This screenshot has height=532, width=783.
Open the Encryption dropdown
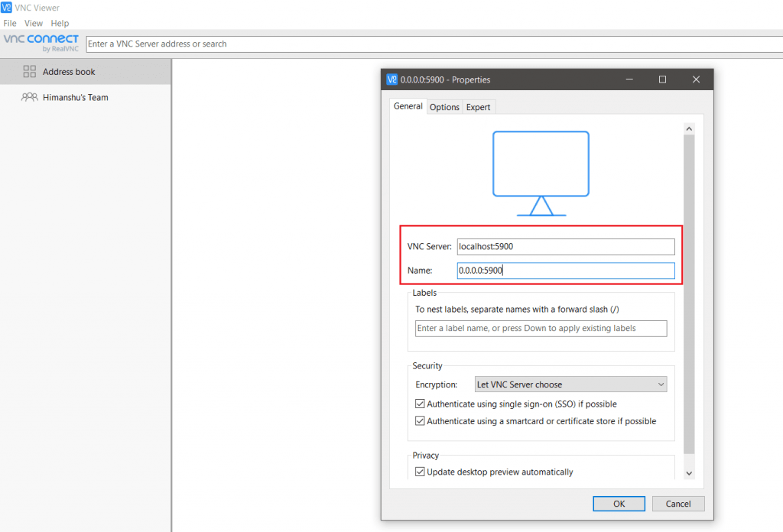(570, 384)
